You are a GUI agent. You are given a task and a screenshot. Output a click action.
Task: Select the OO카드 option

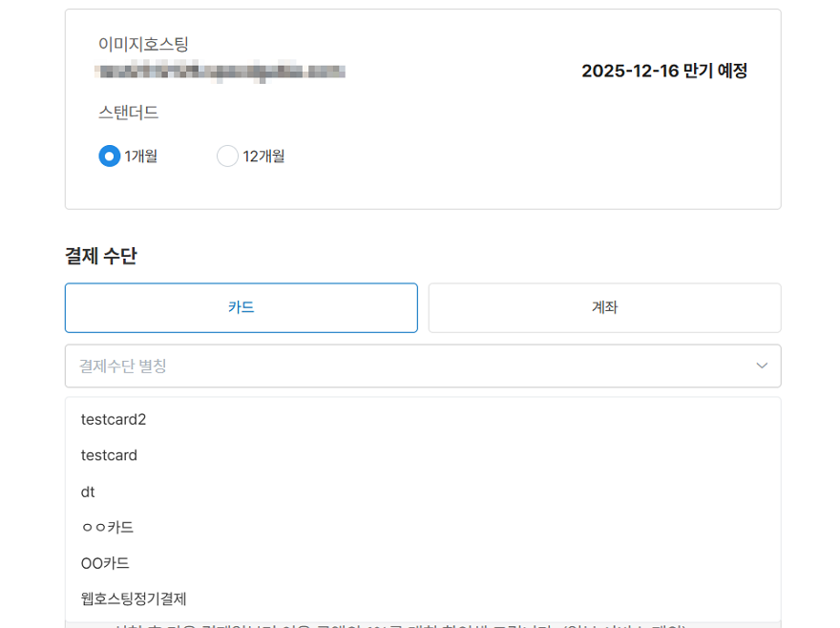[105, 563]
